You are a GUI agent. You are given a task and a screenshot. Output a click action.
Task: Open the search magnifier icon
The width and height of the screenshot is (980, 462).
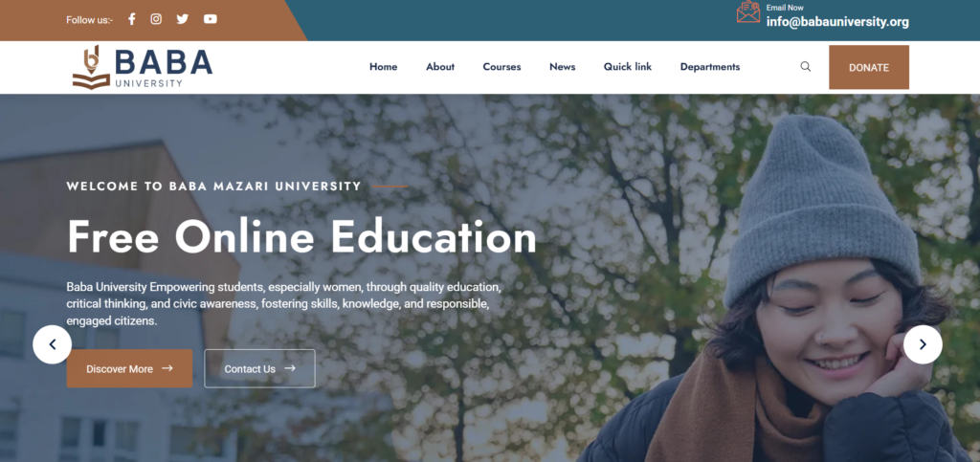tap(806, 66)
